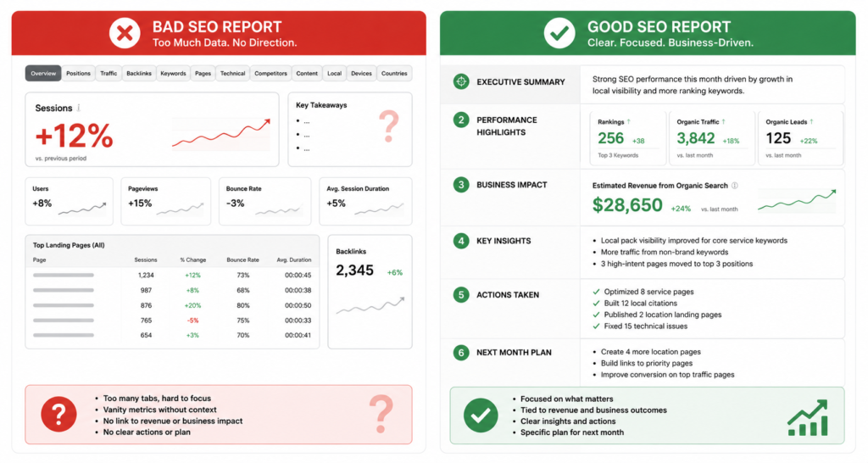The width and height of the screenshot is (868, 463).
Task: Switch to the Technical tab
Action: pyautogui.click(x=232, y=73)
